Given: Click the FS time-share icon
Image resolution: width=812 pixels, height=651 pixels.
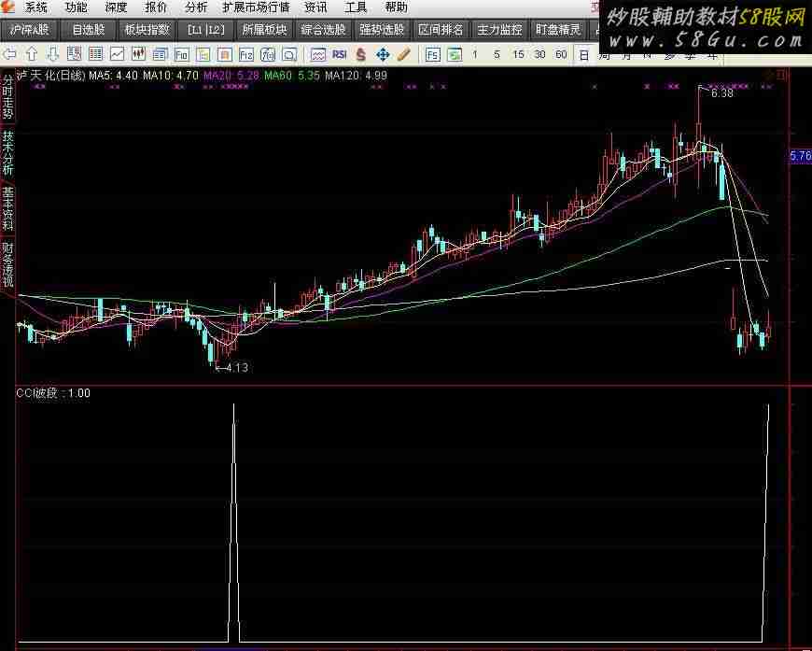Looking at the screenshot, I should tap(432, 54).
